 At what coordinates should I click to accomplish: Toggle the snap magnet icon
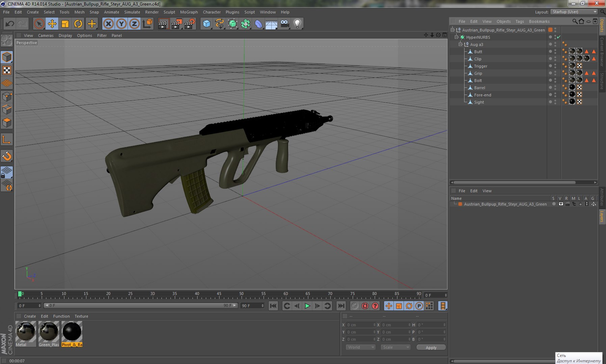click(7, 156)
